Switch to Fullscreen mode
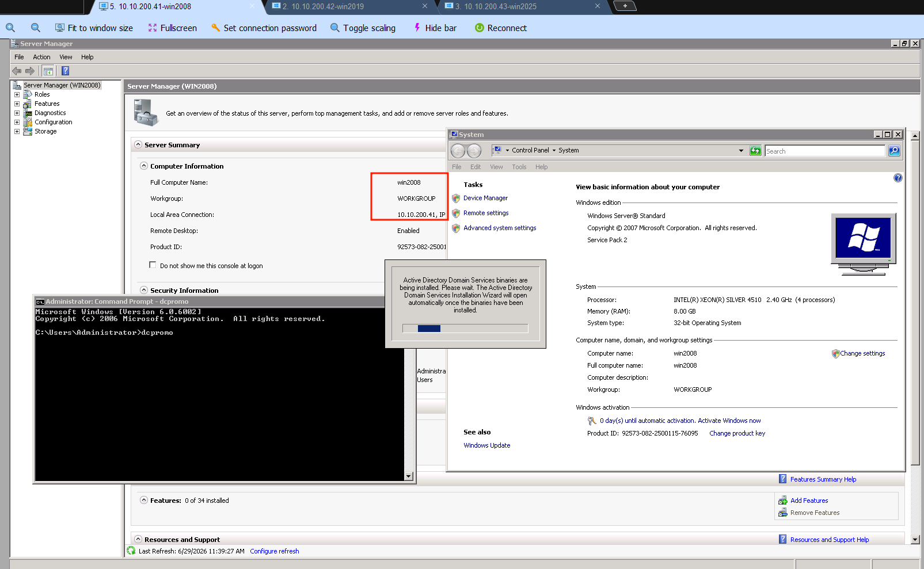 (x=172, y=28)
